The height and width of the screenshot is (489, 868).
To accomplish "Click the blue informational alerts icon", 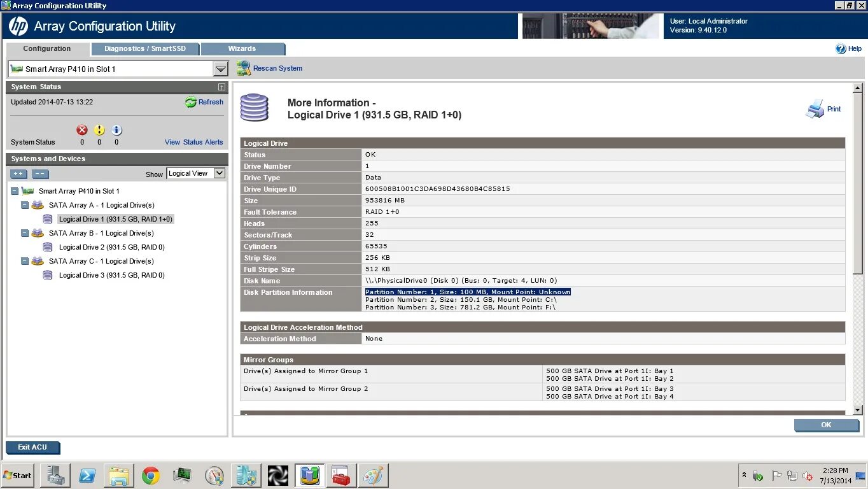I will 116,130.
